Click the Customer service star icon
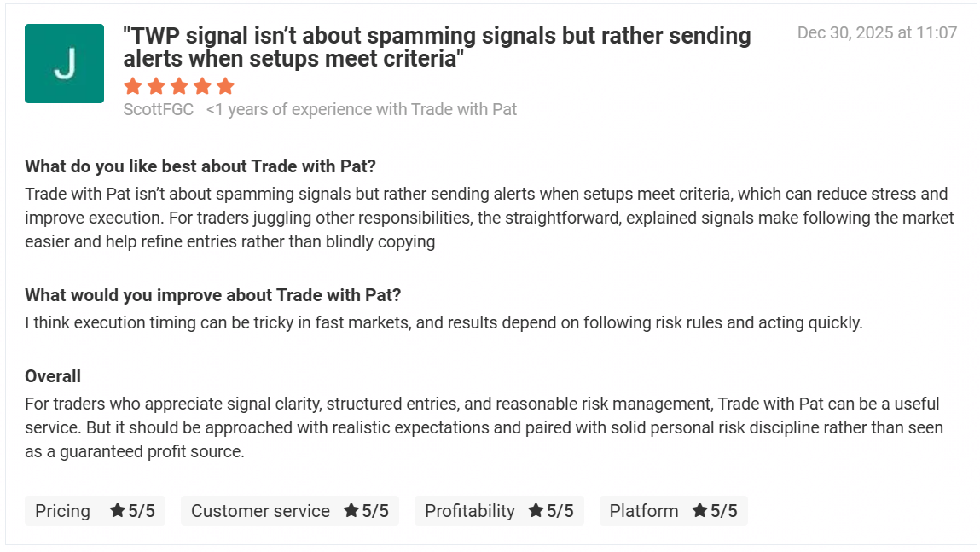The width and height of the screenshot is (980, 552). [351, 510]
